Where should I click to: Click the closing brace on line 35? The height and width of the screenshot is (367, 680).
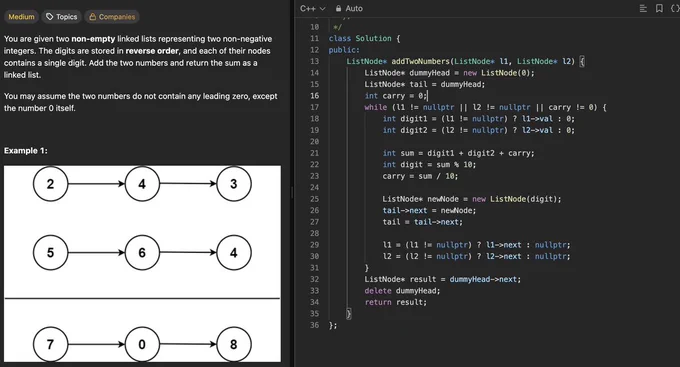349,314
